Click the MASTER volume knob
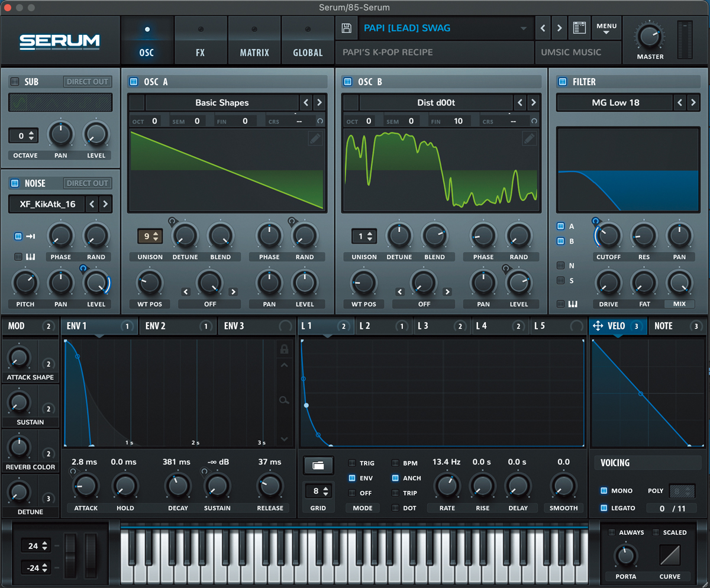Screen dimensions: 710x588 tap(650, 37)
